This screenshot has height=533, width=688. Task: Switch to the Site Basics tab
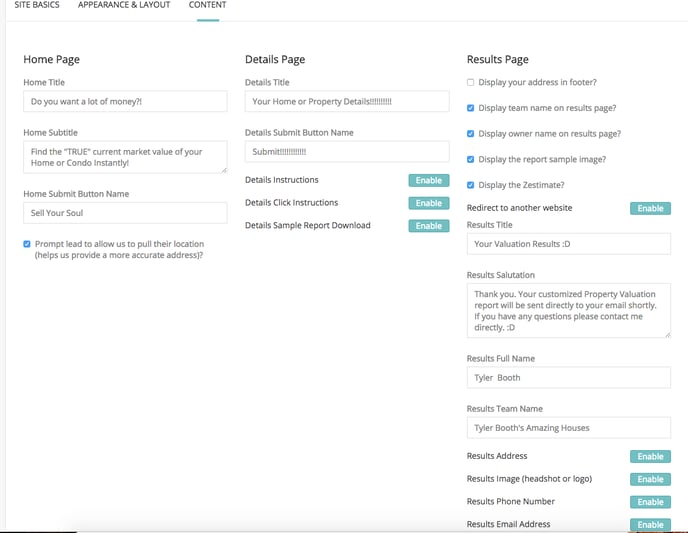coord(37,5)
